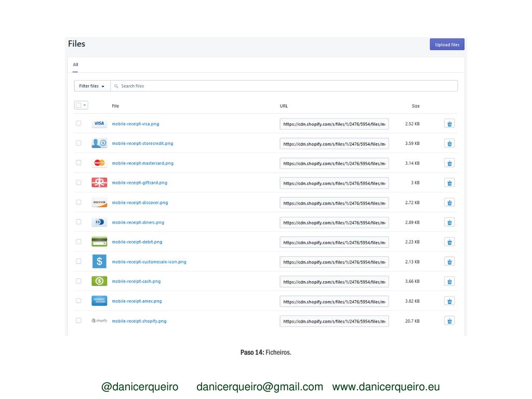Open mobile-receipt-storecredit.png link
This screenshot has height=399, width=532.
[142, 143]
